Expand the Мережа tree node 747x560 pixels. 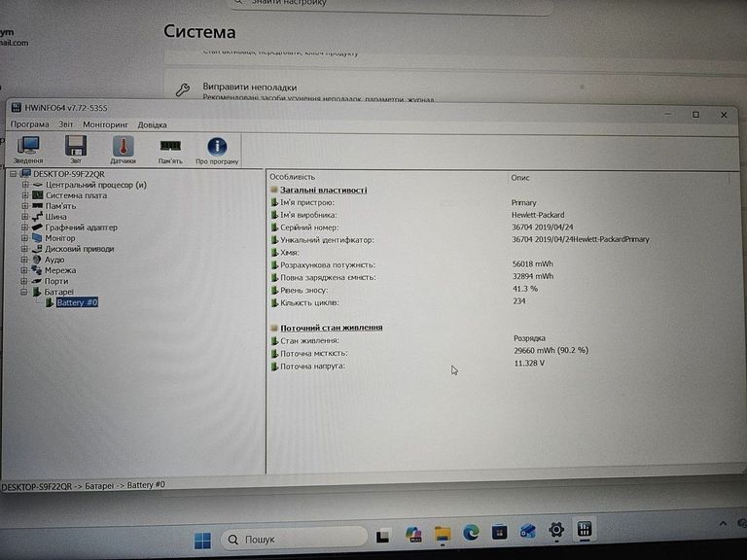click(24, 270)
